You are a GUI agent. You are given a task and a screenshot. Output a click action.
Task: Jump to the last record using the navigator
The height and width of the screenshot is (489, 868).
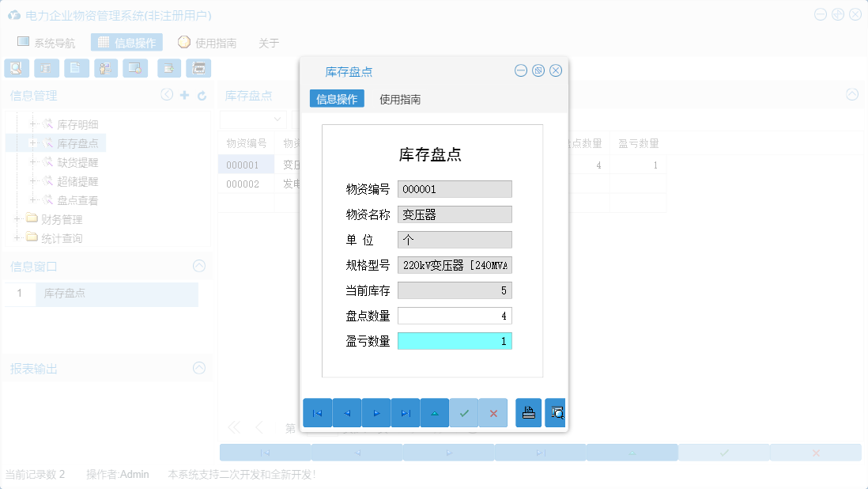406,412
